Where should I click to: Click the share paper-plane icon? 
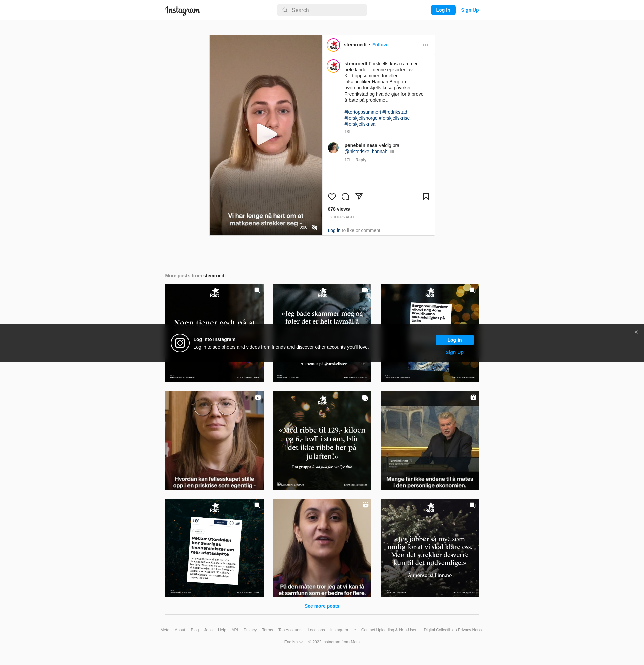359,196
